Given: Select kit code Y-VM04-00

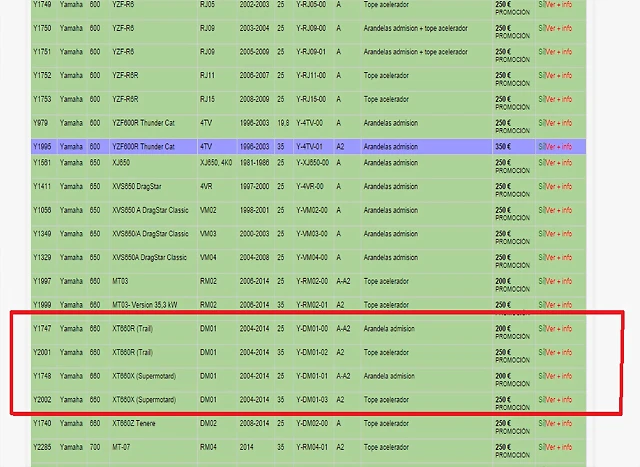Looking at the screenshot, I should (x=312, y=258).
